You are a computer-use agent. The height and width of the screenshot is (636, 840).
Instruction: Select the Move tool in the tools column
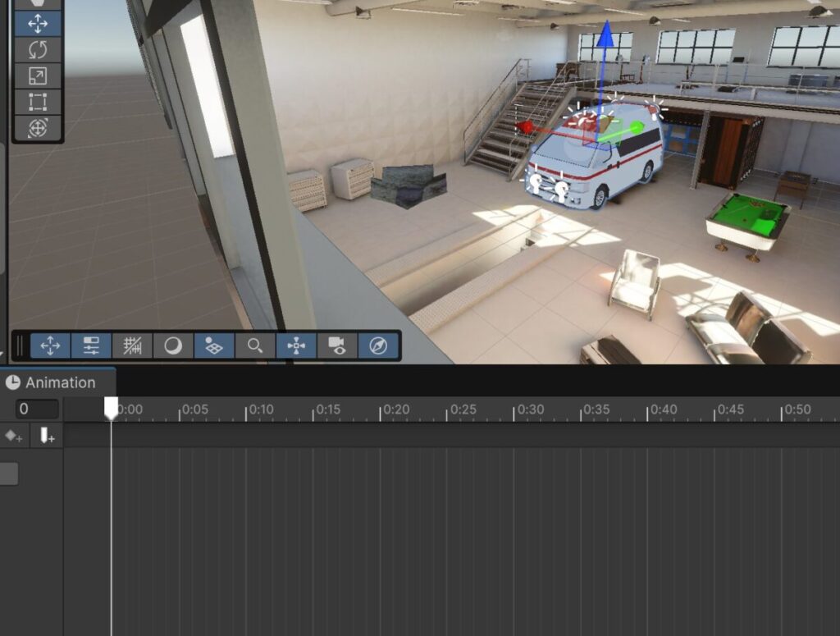click(x=38, y=23)
